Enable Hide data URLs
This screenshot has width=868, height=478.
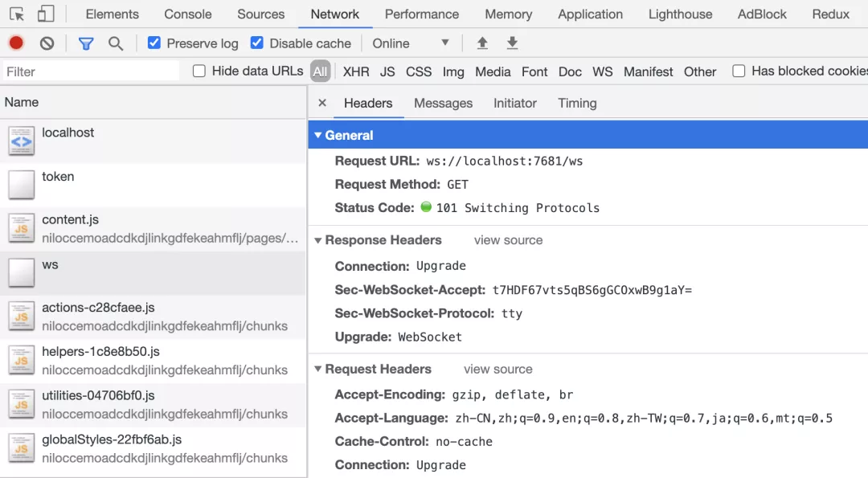pyautogui.click(x=199, y=71)
